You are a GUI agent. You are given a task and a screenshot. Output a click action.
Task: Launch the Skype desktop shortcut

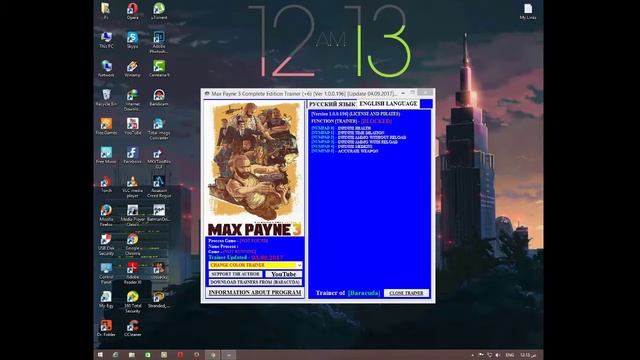(132, 40)
